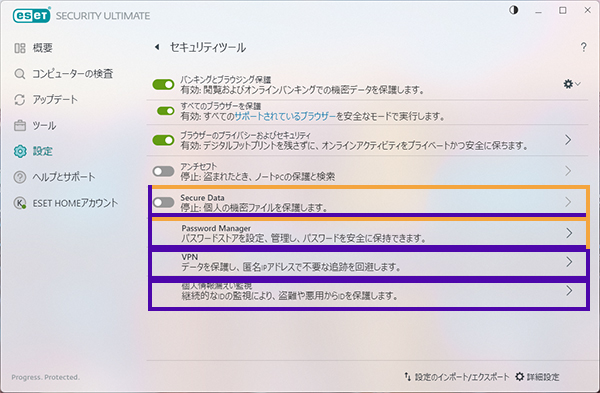Open the ツール briefcase icon
This screenshot has width=600, height=393.
pyautogui.click(x=20, y=126)
